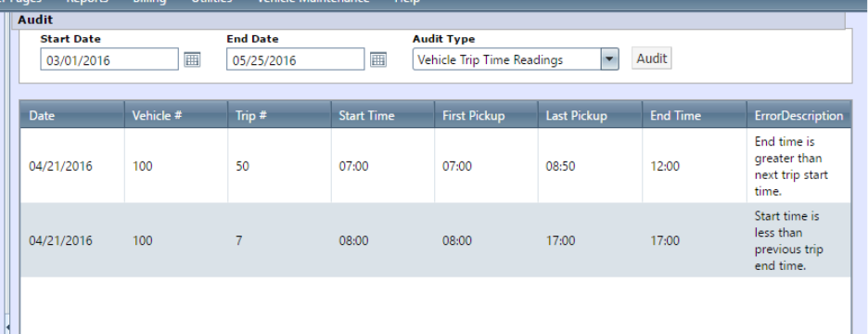Click the 17:00 end time cell in trip 7 row

click(x=695, y=240)
